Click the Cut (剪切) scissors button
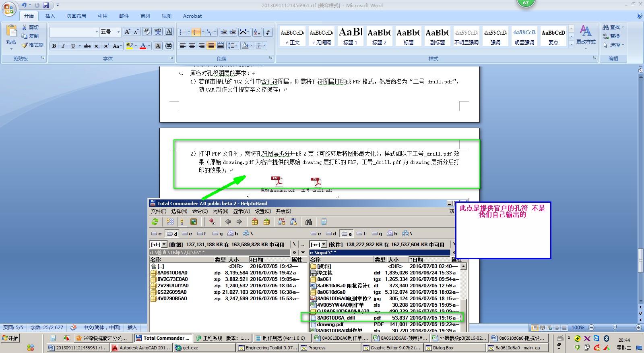The image size is (644, 353). 31,27
